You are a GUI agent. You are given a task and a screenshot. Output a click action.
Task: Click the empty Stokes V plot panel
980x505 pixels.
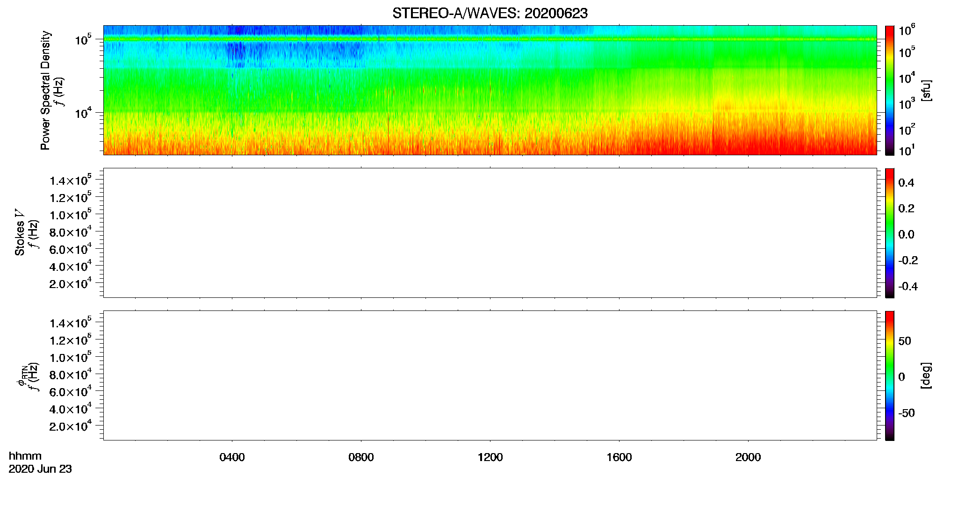pyautogui.click(x=490, y=233)
